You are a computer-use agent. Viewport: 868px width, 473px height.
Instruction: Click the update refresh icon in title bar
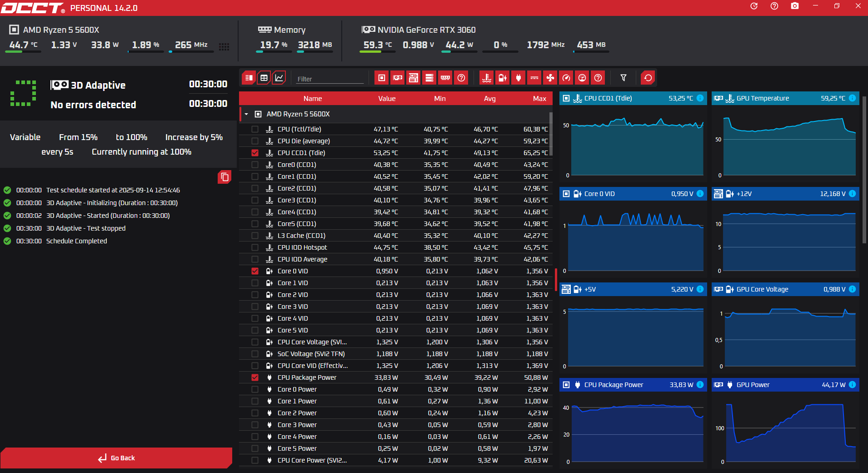point(754,6)
